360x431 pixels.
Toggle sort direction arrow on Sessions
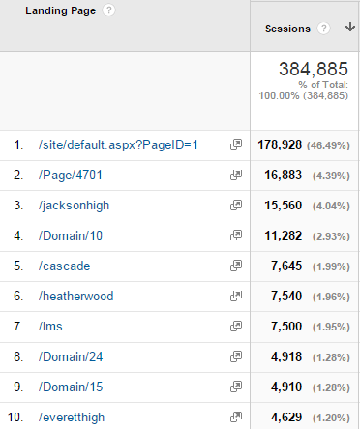(350, 27)
